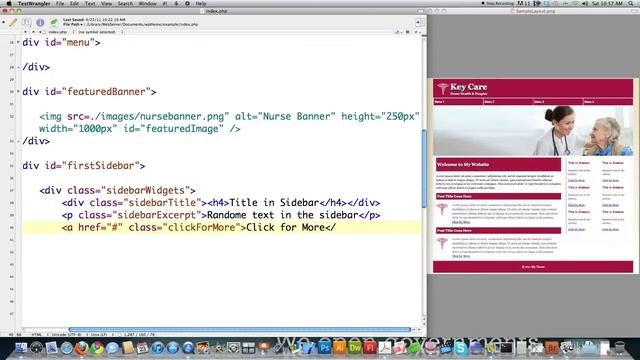Open the Terminal icon in the Dock
The height and width of the screenshot is (360, 640).
(506, 348)
